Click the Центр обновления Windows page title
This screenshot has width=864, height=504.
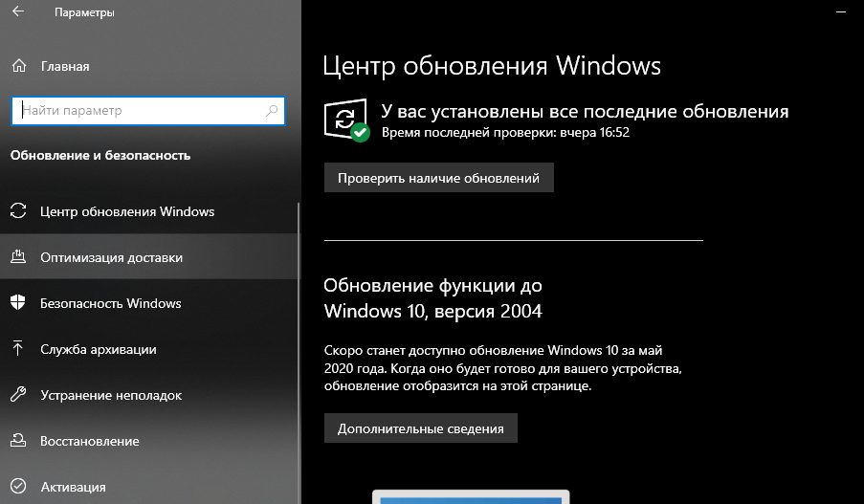492,65
